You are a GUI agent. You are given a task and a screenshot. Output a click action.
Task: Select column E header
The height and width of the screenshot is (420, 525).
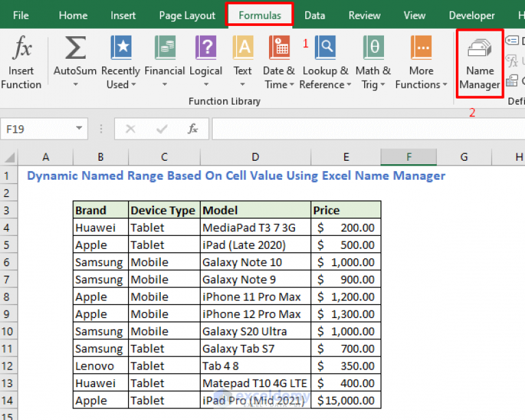pyautogui.click(x=346, y=157)
